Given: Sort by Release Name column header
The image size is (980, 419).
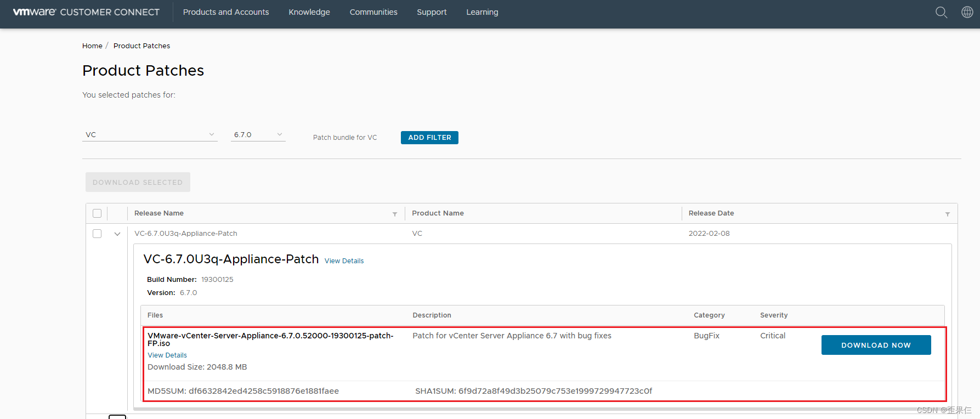Looking at the screenshot, I should pos(159,213).
